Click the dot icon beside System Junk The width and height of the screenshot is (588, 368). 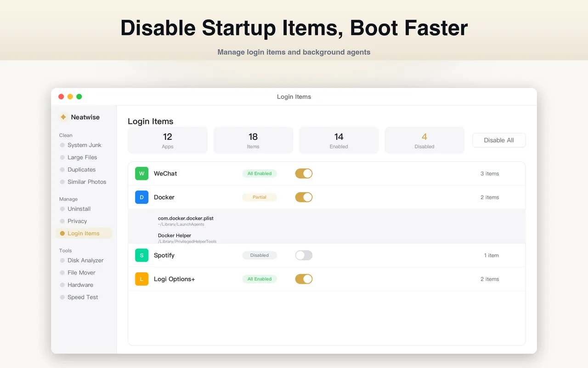click(62, 145)
